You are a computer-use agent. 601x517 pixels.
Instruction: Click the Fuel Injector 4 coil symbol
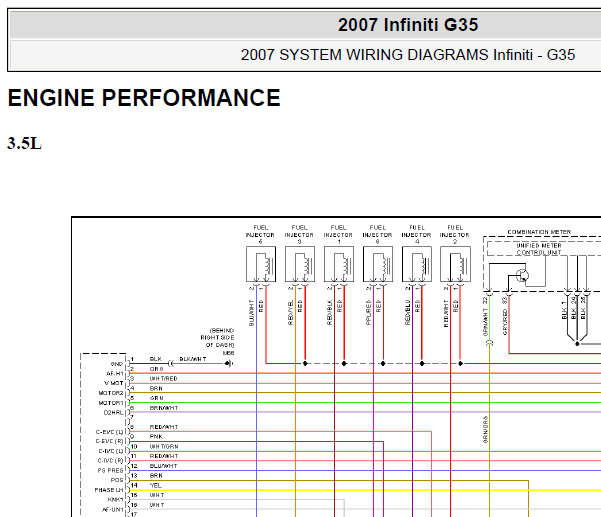pyautogui.click(x=417, y=264)
